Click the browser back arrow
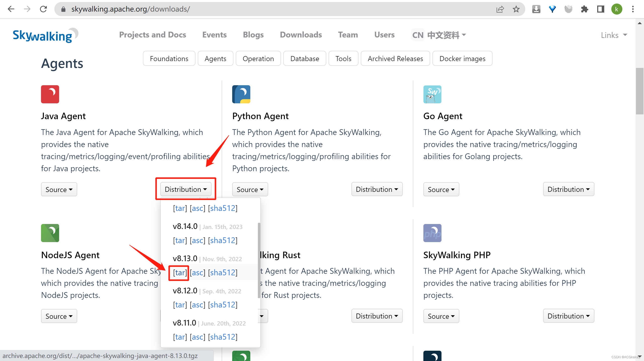The height and width of the screenshot is (361, 644). (x=11, y=9)
